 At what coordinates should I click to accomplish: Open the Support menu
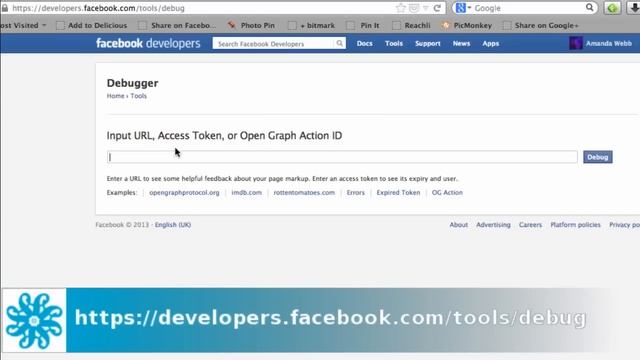tap(428, 43)
